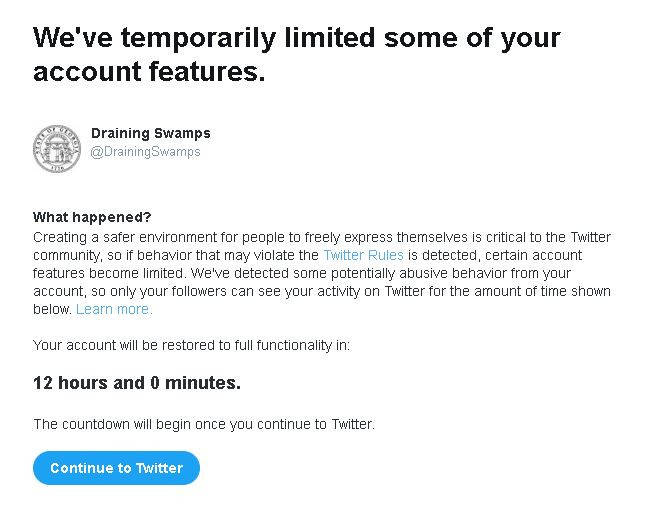Click the word 'below.' before Learn more
This screenshot has height=509, width=646.
(x=52, y=309)
